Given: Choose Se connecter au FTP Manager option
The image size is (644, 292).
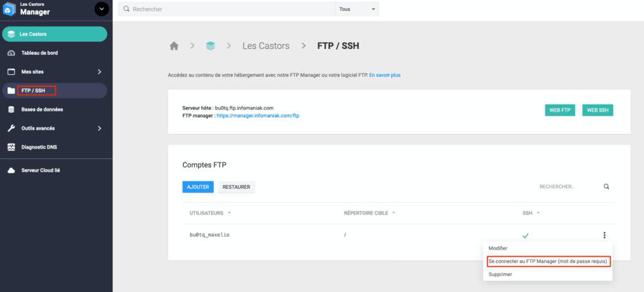Looking at the screenshot, I should pyautogui.click(x=548, y=261).
